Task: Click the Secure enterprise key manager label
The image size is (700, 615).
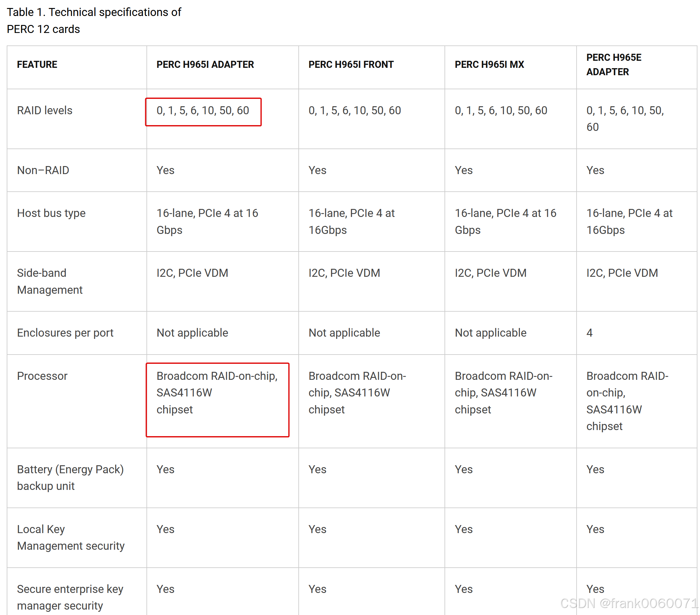Action: tap(70, 597)
